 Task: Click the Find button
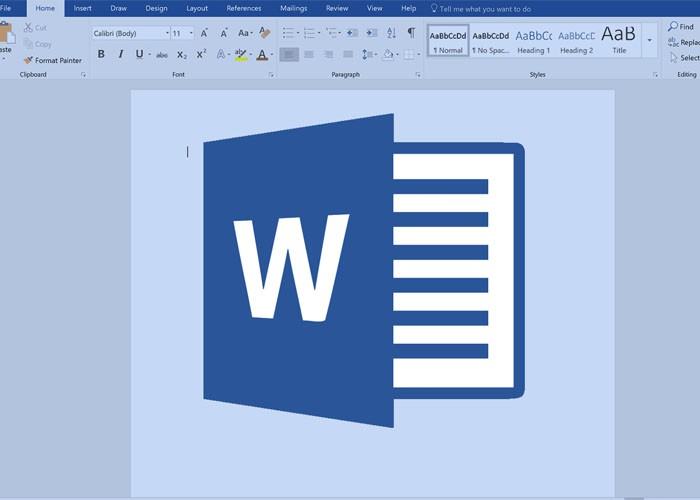(x=681, y=26)
